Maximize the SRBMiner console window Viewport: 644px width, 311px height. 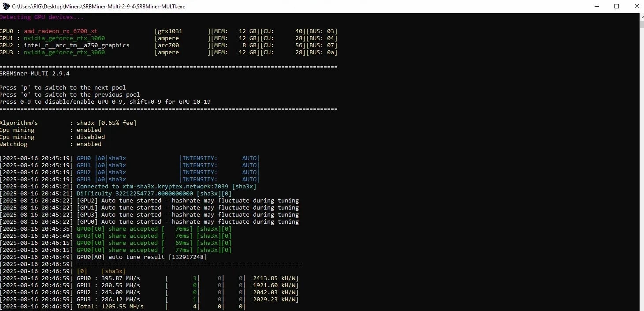[616, 6]
